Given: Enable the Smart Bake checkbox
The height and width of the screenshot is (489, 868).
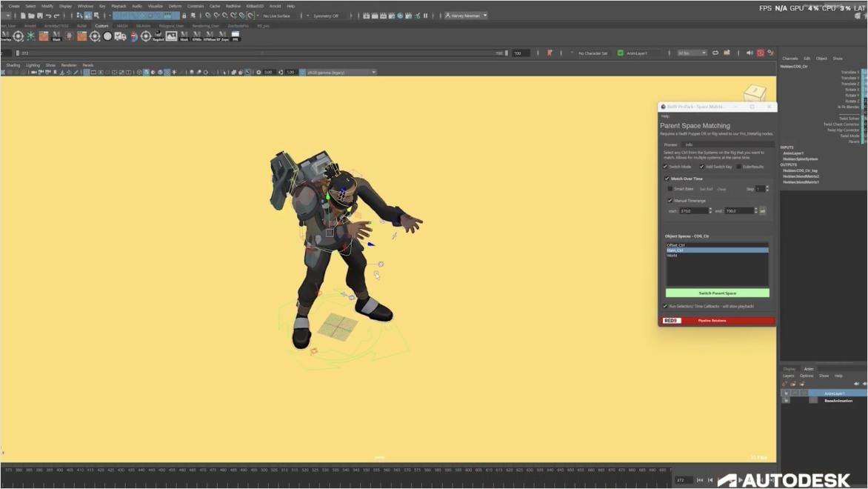Looking at the screenshot, I should [670, 189].
